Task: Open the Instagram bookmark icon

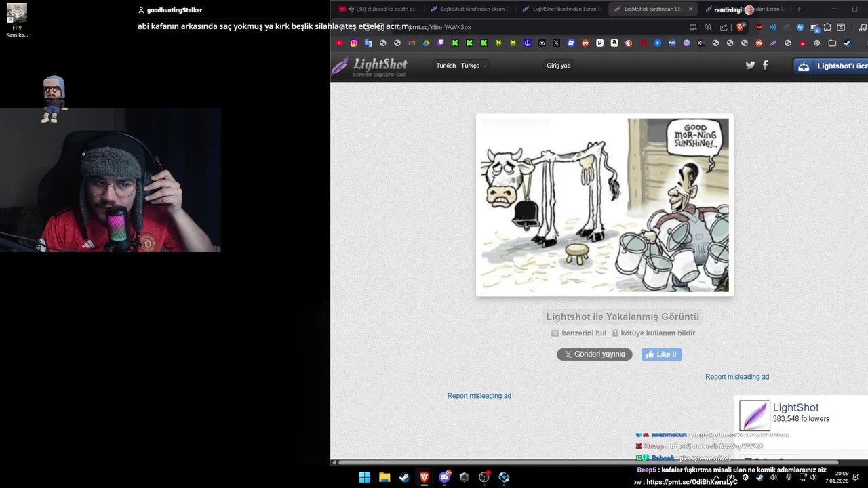Action: [x=354, y=43]
